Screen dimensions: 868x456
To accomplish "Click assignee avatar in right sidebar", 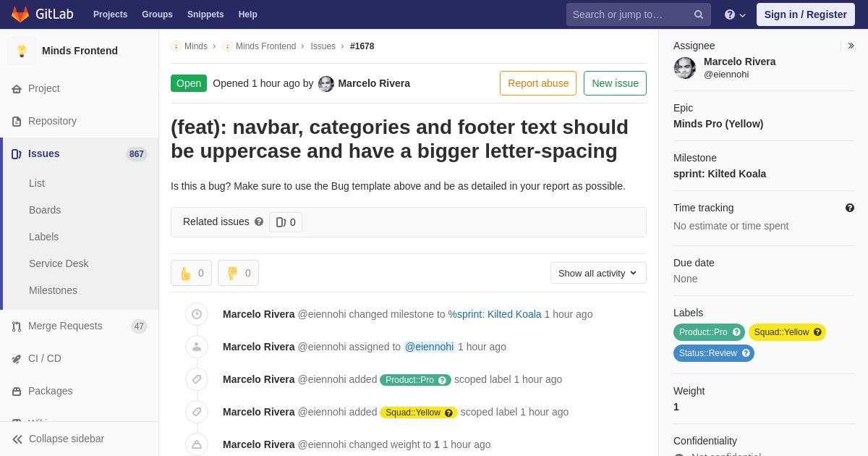I will 685,68.
